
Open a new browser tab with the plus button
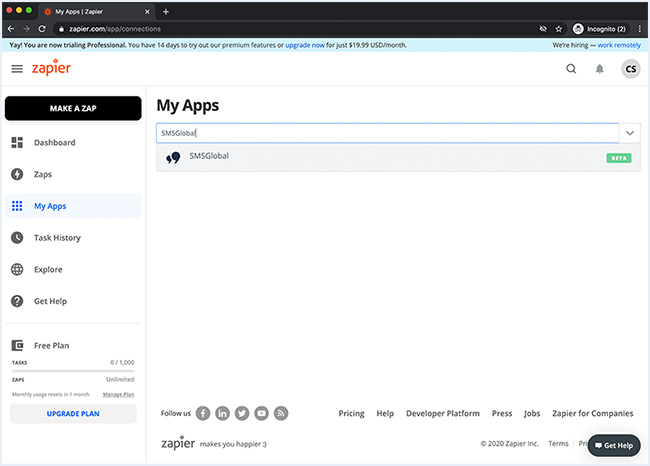(166, 12)
